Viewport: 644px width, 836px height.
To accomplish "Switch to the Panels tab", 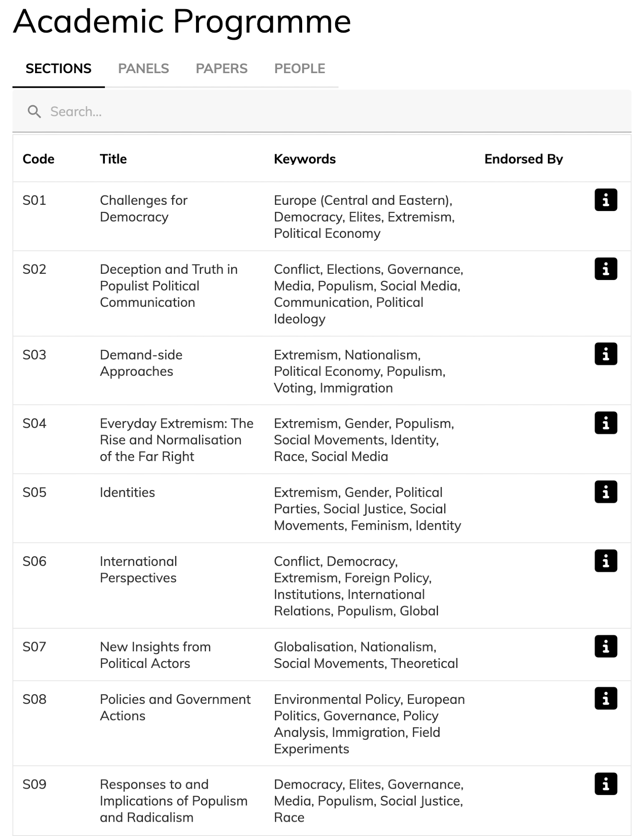I will point(143,69).
